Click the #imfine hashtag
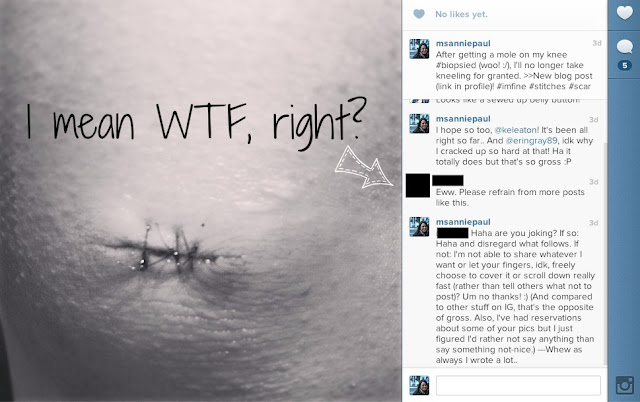 [x=511, y=87]
